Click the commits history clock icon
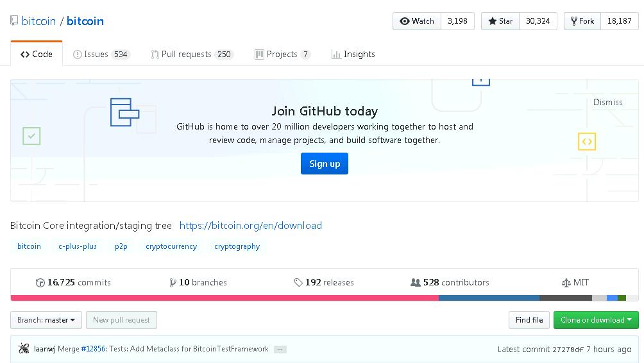The width and height of the screenshot is (644, 363). point(40,283)
